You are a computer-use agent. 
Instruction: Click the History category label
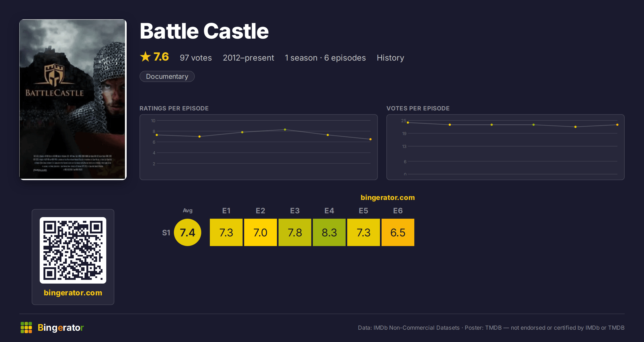[x=390, y=58]
